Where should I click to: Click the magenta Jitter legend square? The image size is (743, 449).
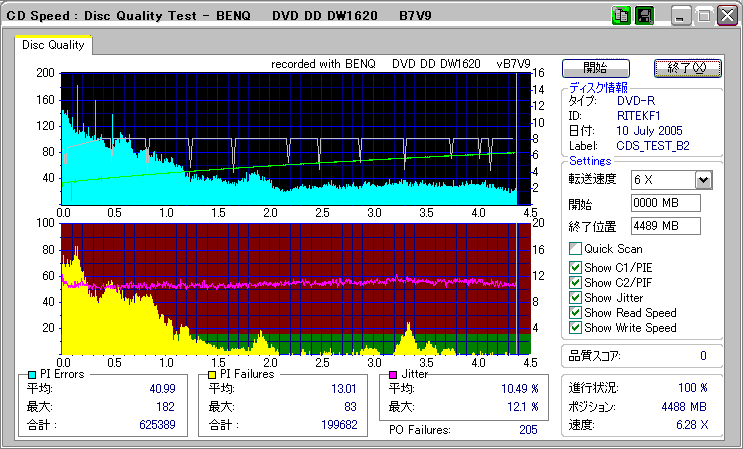point(394,374)
